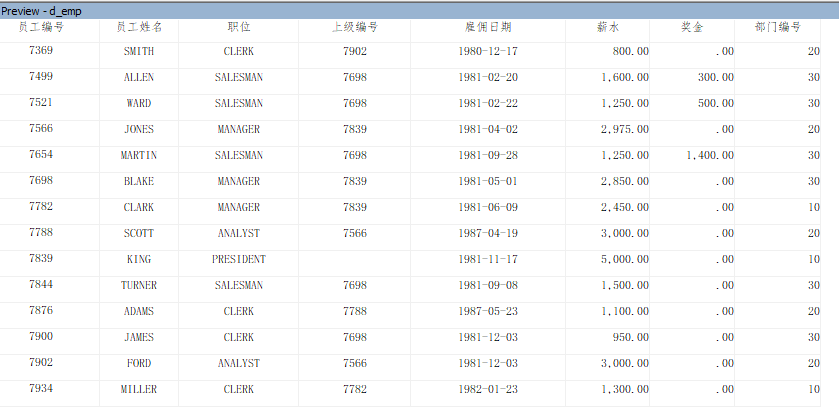Click bonus value 300.00
The image size is (839, 414).
point(716,78)
